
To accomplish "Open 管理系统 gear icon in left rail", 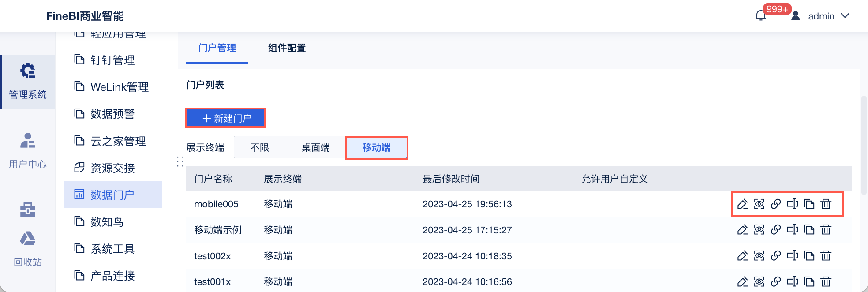I will (28, 71).
